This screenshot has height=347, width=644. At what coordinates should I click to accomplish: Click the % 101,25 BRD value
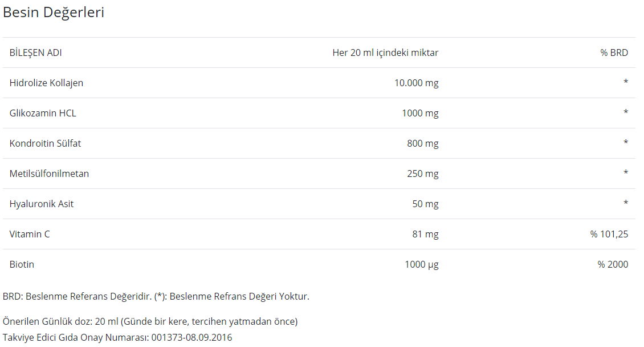609,234
